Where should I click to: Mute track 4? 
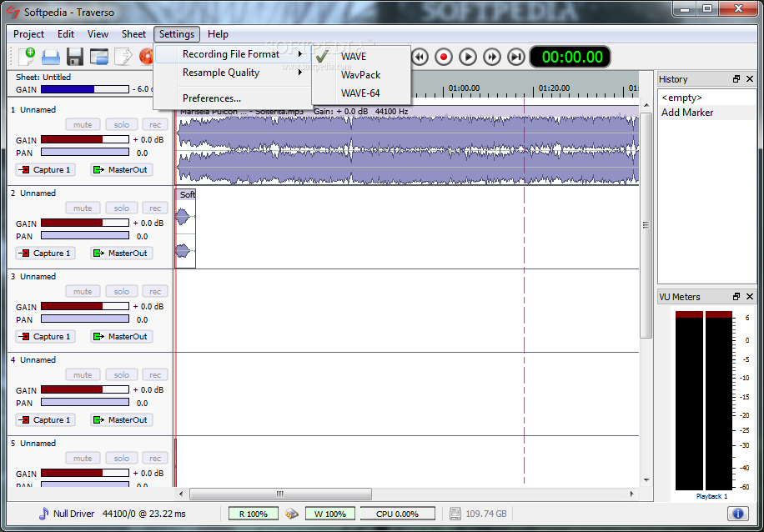pos(83,374)
